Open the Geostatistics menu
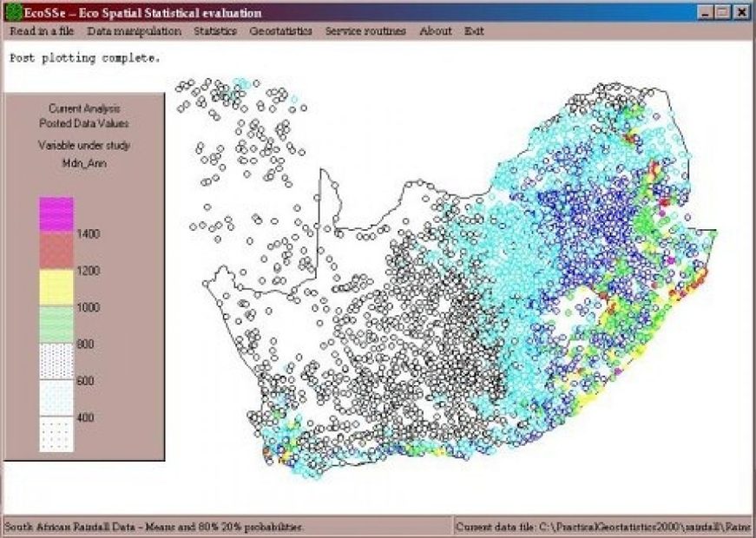 pos(281,30)
